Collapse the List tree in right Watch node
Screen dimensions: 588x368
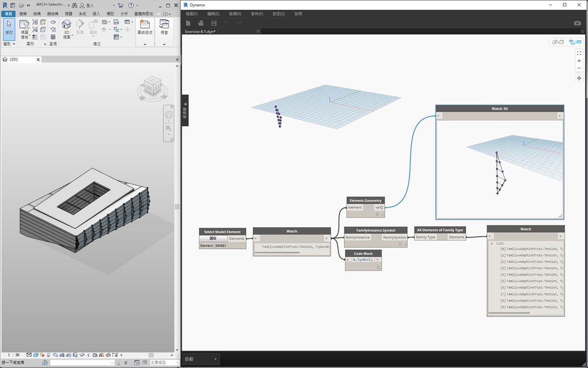point(491,243)
